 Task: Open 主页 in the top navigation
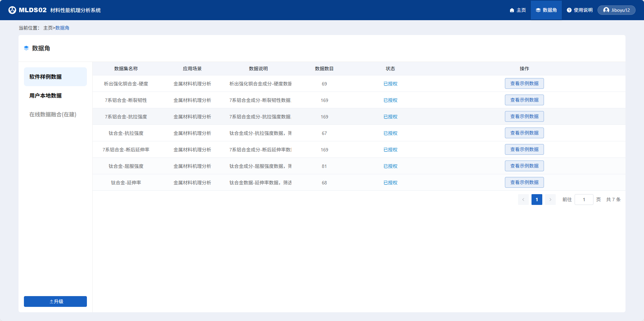pyautogui.click(x=518, y=10)
